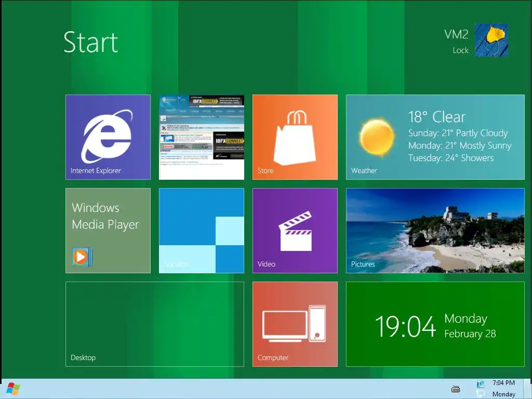
Task: Click the '18° Clear' current weather text
Action: tap(436, 117)
